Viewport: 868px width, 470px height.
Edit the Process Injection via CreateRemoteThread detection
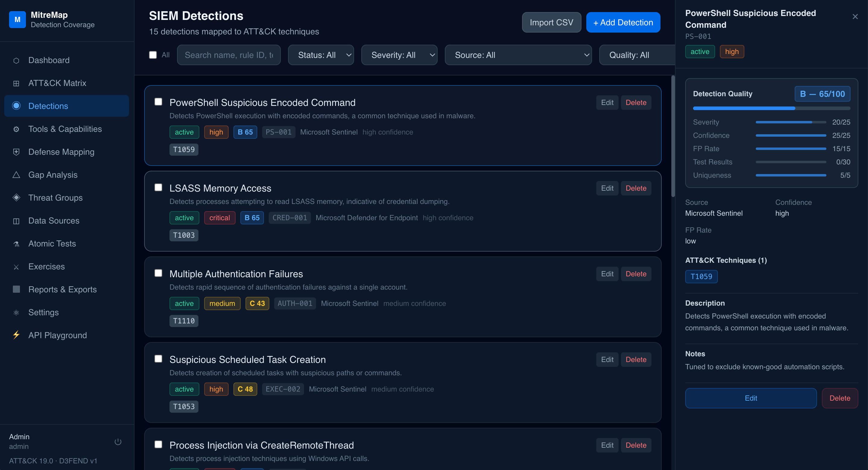[607, 445]
